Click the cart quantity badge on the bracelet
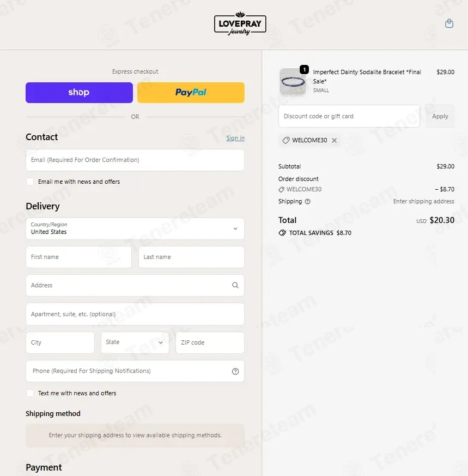This screenshot has width=468, height=476. 304,69
